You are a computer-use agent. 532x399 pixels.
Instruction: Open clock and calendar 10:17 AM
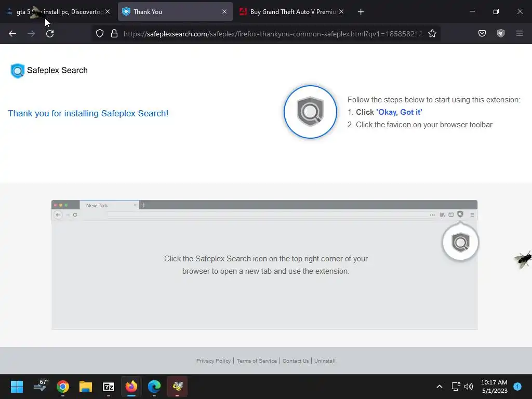495,387
